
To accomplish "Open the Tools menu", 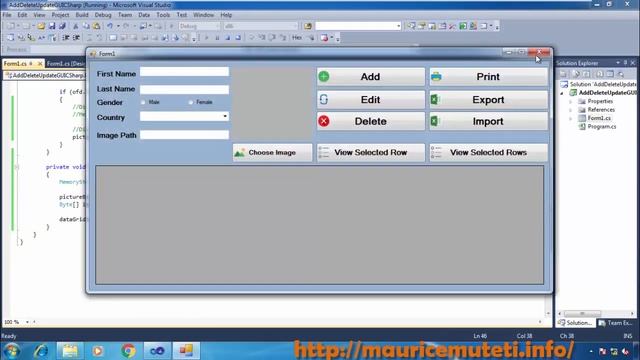I will 163,15.
